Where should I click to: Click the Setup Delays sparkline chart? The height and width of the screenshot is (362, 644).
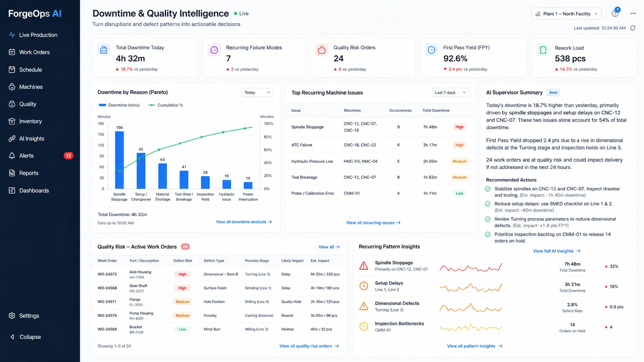pyautogui.click(x=471, y=287)
